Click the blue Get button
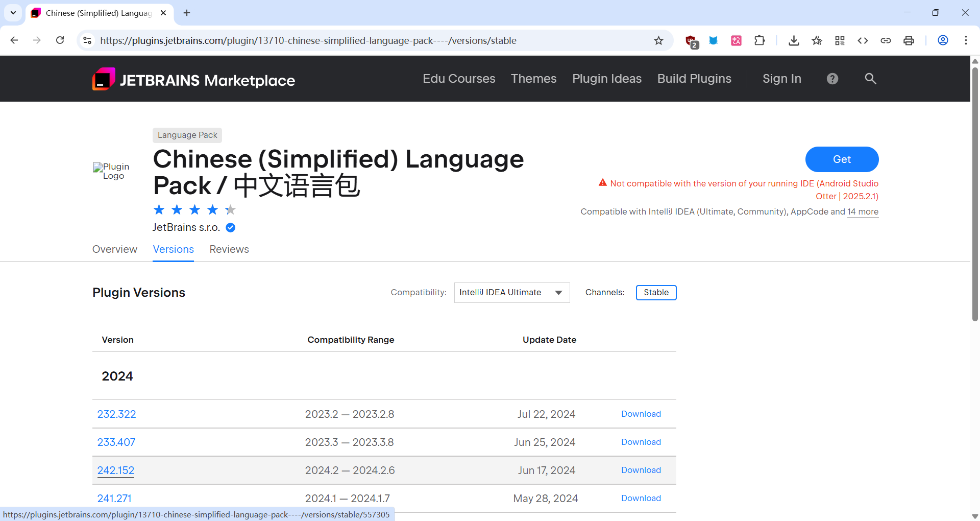Viewport: 980px width, 521px height. (842, 159)
